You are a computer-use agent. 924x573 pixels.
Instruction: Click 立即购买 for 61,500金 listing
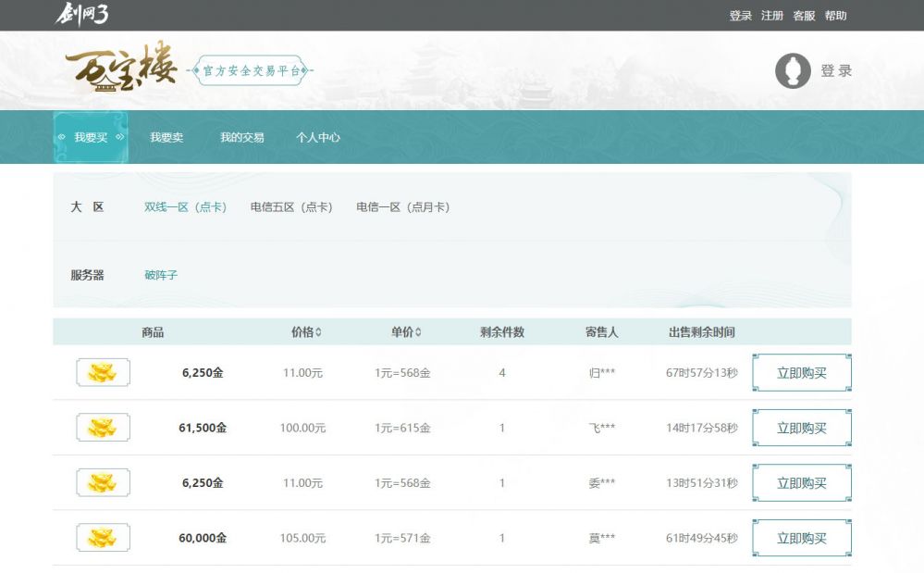[802, 428]
